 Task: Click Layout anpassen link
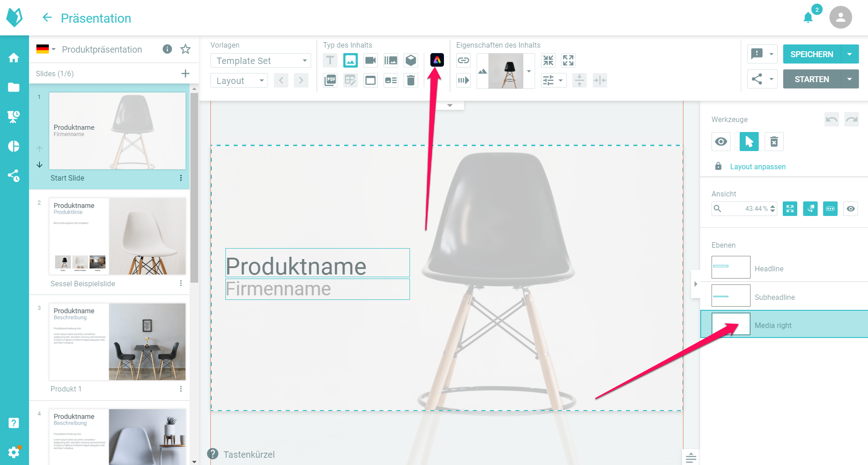(758, 166)
